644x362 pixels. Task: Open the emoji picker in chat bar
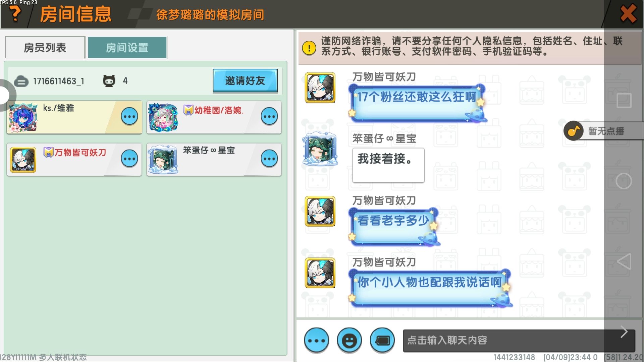click(x=350, y=341)
